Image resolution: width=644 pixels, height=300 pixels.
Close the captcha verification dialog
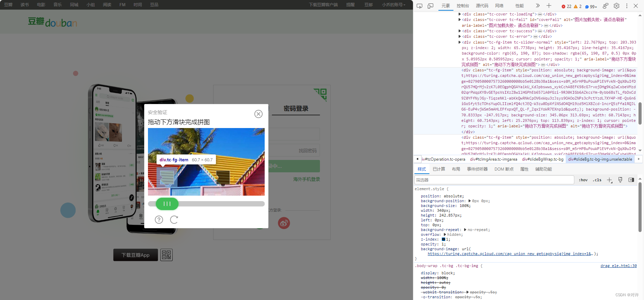pyautogui.click(x=258, y=114)
